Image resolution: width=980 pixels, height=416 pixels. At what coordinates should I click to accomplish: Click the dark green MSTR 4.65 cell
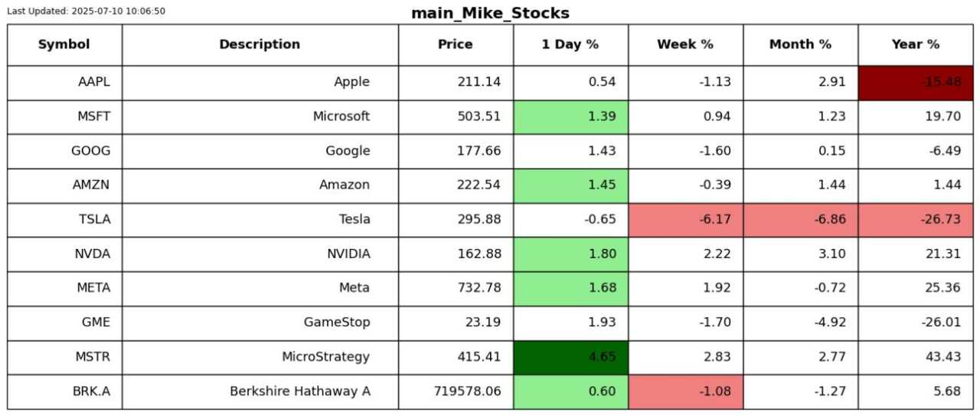click(x=570, y=357)
